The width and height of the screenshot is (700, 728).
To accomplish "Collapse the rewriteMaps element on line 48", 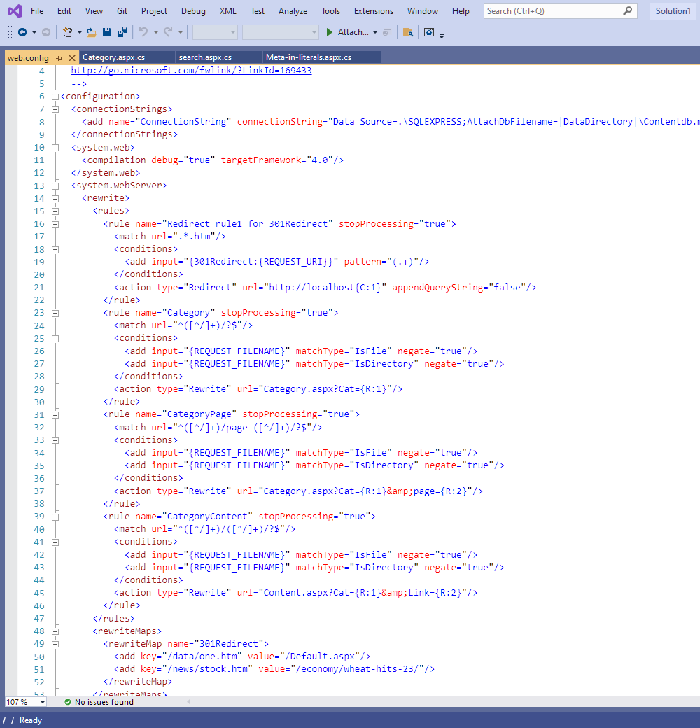I will pos(55,631).
